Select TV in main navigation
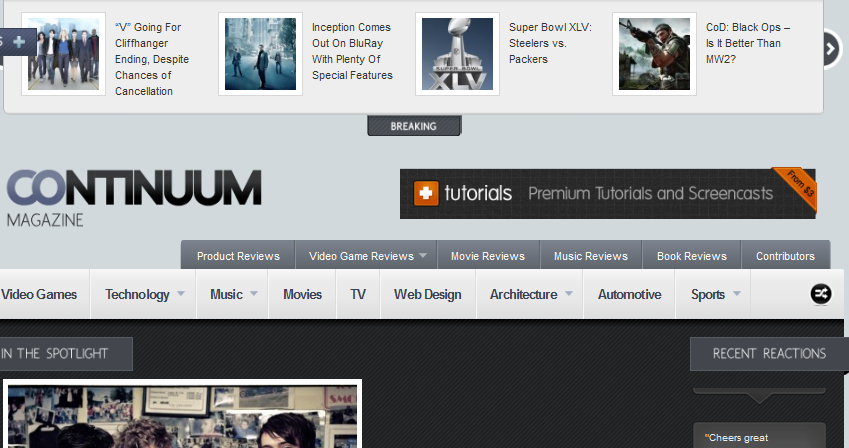This screenshot has height=448, width=849. coord(358,294)
